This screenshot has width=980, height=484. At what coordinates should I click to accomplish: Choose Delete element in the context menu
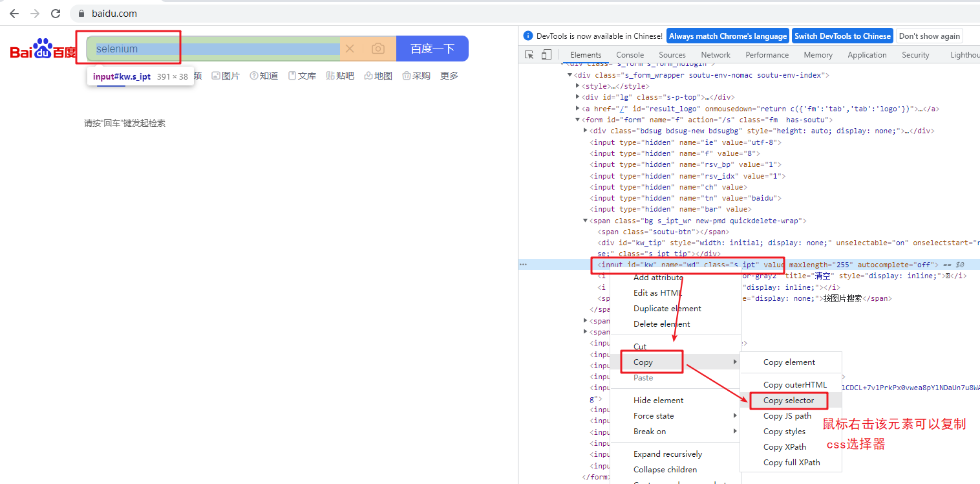tap(661, 324)
